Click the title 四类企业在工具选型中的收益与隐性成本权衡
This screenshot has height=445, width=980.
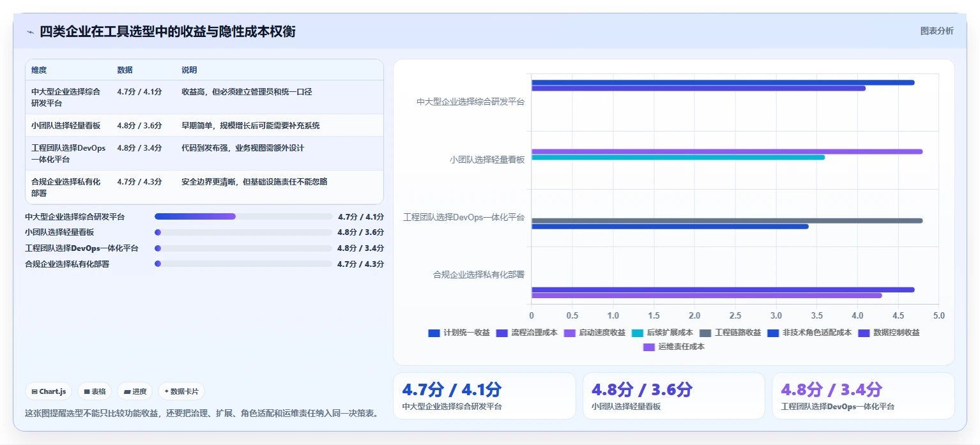[168, 31]
